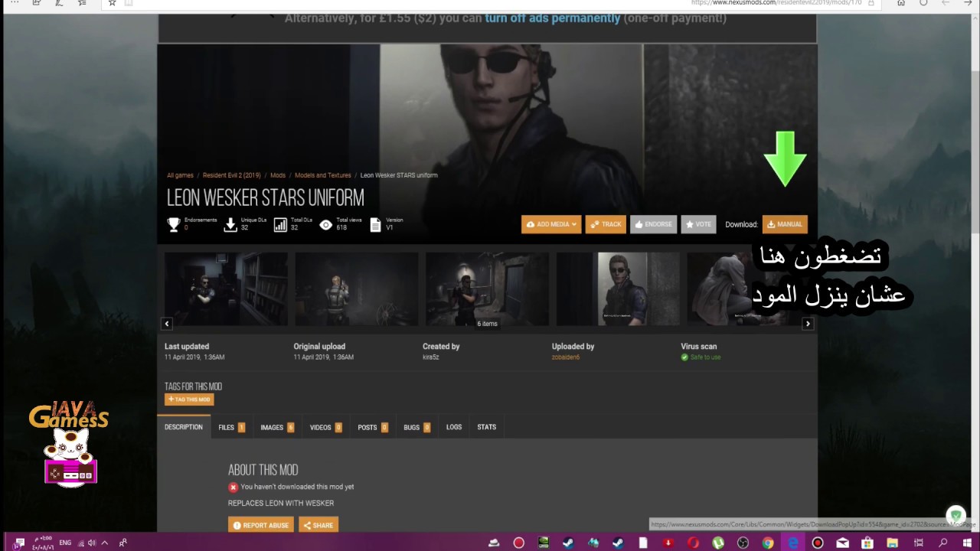This screenshot has height=551, width=980.
Task: Click the browser address bar URL
Action: tap(776, 3)
